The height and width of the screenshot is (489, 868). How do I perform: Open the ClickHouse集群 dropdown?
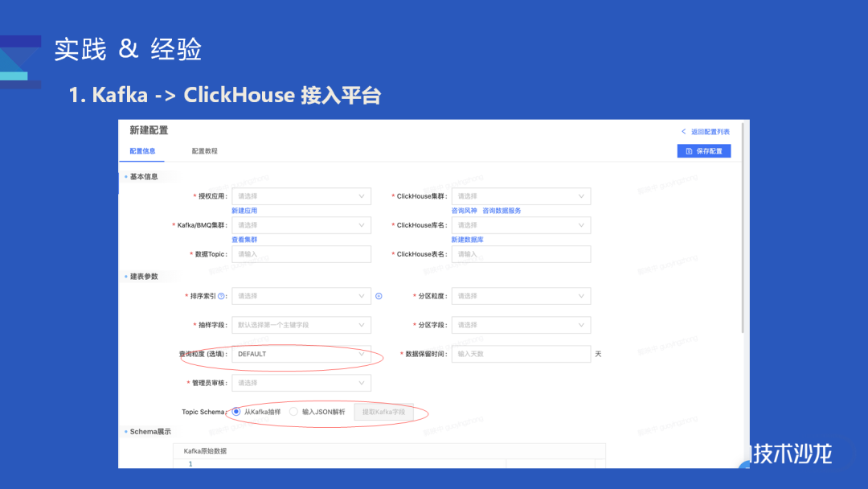[x=521, y=196]
